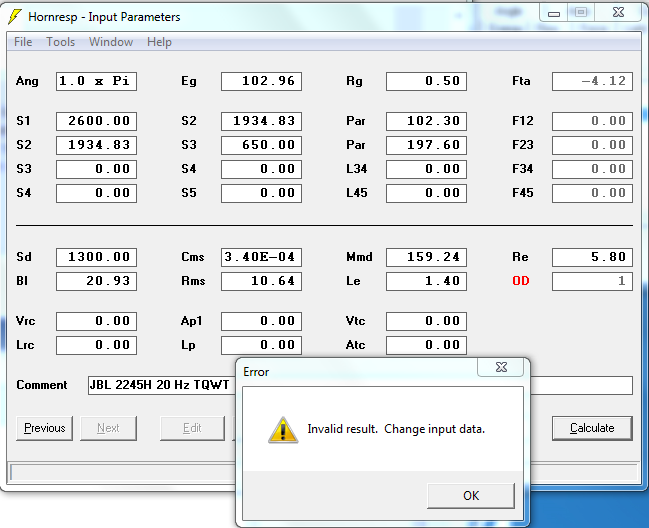The image size is (649, 528).
Task: Click the Hornresp lightning bolt title icon
Action: (x=15, y=16)
